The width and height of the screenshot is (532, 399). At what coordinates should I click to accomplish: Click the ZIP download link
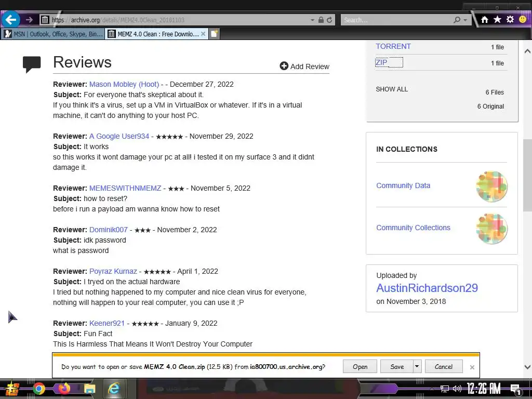381,62
